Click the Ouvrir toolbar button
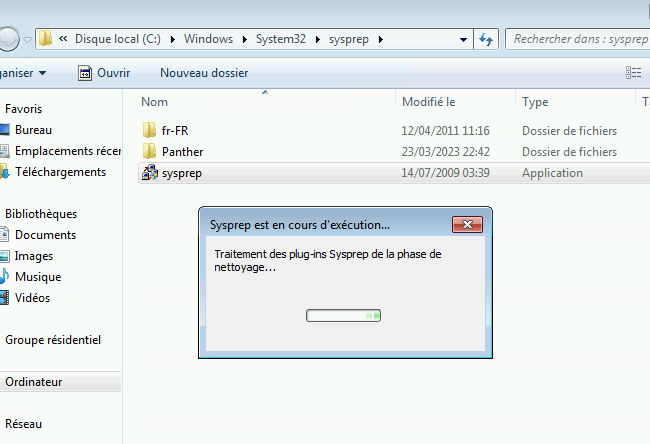650x444 pixels. click(x=104, y=73)
